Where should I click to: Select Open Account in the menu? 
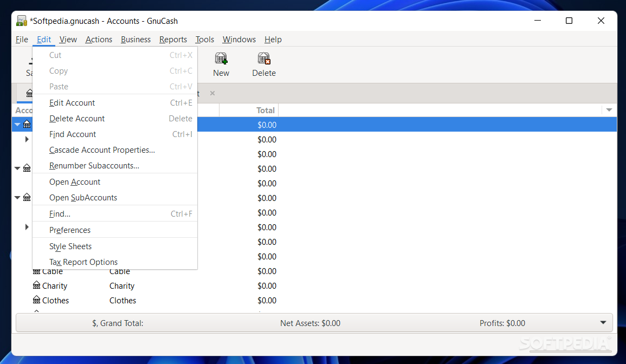115,182
